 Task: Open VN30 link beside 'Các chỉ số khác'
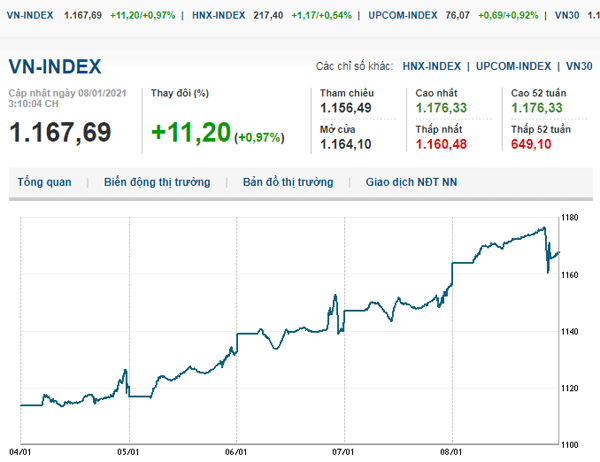tap(578, 66)
